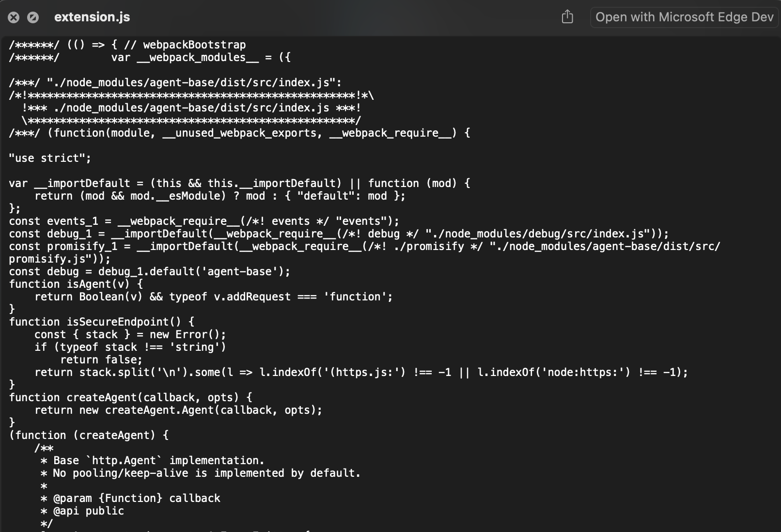Open with Microsoft Edge Dev
Viewport: 781px width, 532px height.
click(683, 17)
